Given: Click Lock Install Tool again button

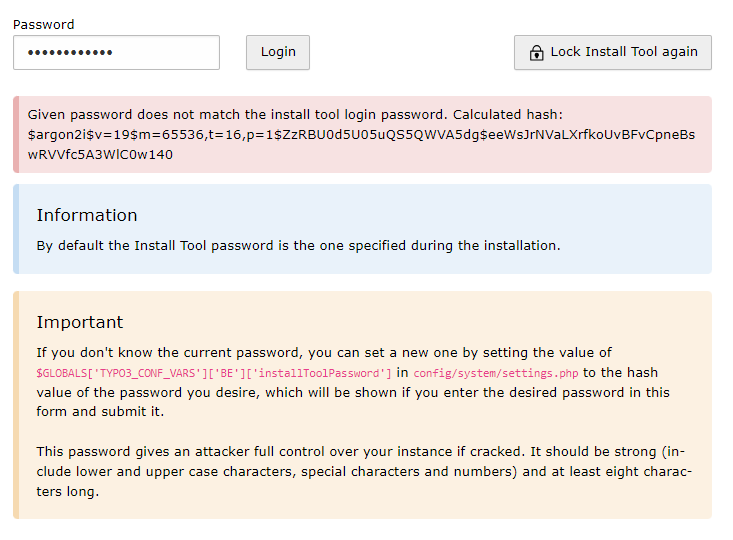Looking at the screenshot, I should coord(612,53).
